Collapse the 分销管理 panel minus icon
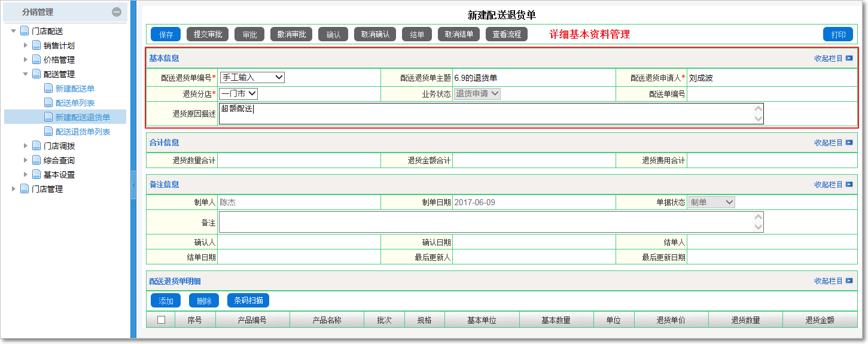The image size is (868, 344). [x=117, y=12]
